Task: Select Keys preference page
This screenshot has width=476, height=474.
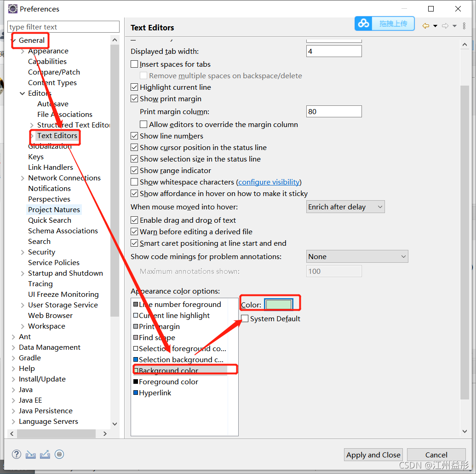Action: [x=36, y=157]
